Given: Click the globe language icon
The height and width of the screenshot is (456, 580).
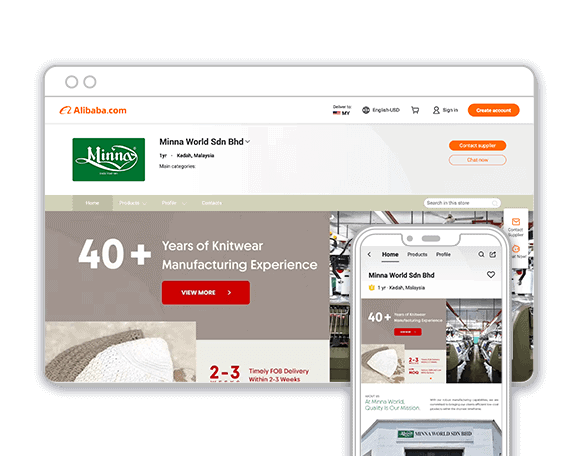Looking at the screenshot, I should click(x=366, y=110).
